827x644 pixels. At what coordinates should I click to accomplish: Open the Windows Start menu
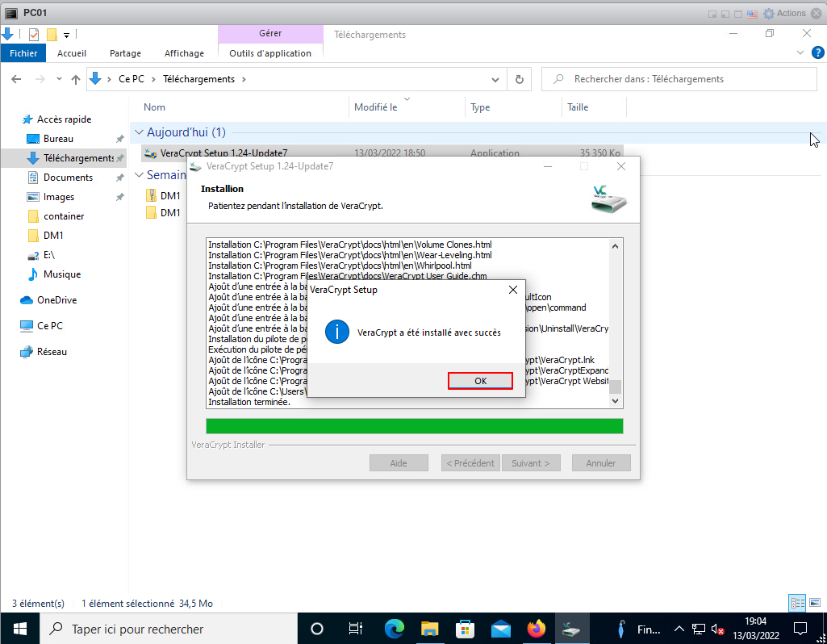tap(19, 628)
